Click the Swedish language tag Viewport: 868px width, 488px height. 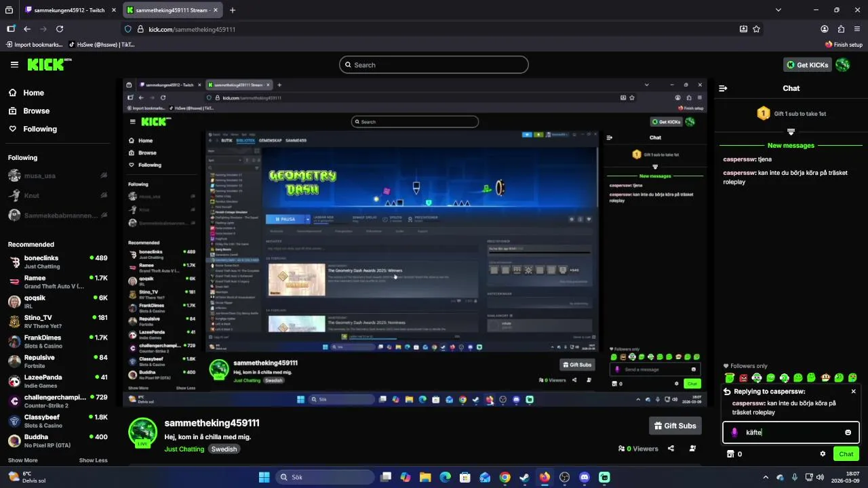pos(224,449)
